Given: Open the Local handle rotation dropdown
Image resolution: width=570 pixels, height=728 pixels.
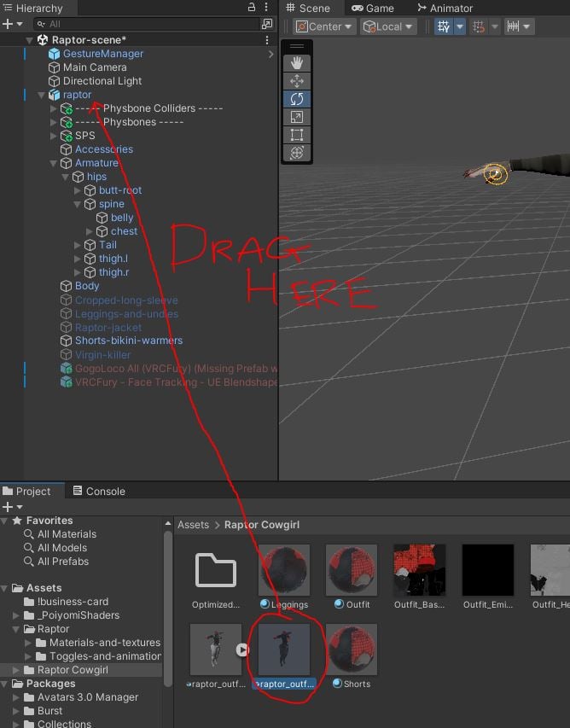Looking at the screenshot, I should [x=388, y=27].
